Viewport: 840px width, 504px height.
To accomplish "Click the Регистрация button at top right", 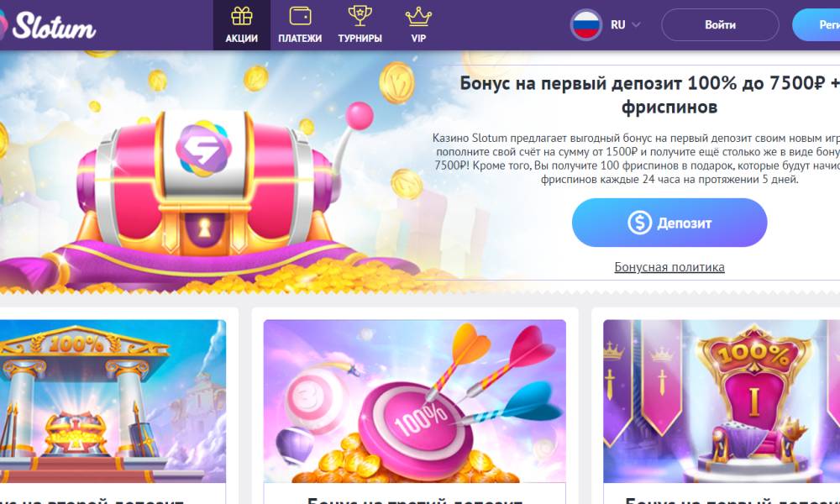I will coord(816,24).
